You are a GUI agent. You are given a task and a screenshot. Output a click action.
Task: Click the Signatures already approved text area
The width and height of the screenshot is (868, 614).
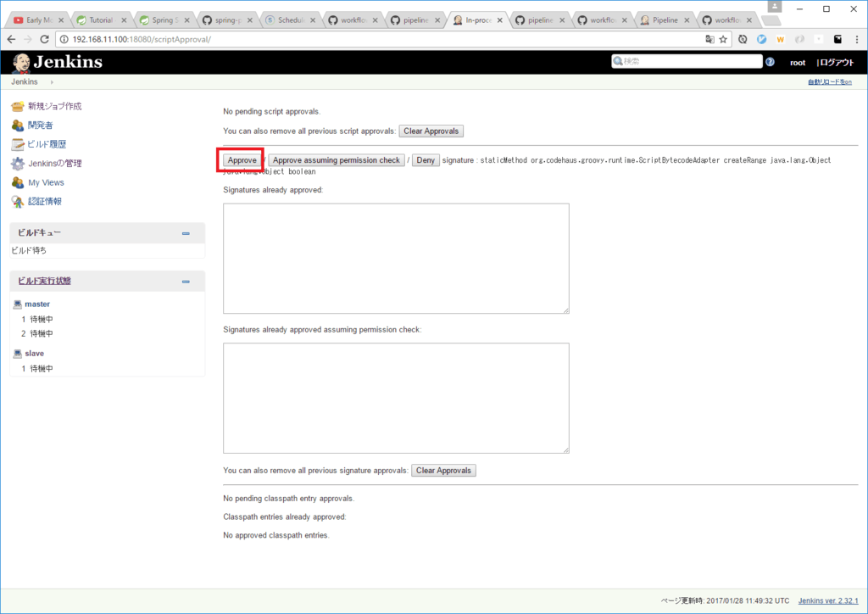[x=396, y=258]
